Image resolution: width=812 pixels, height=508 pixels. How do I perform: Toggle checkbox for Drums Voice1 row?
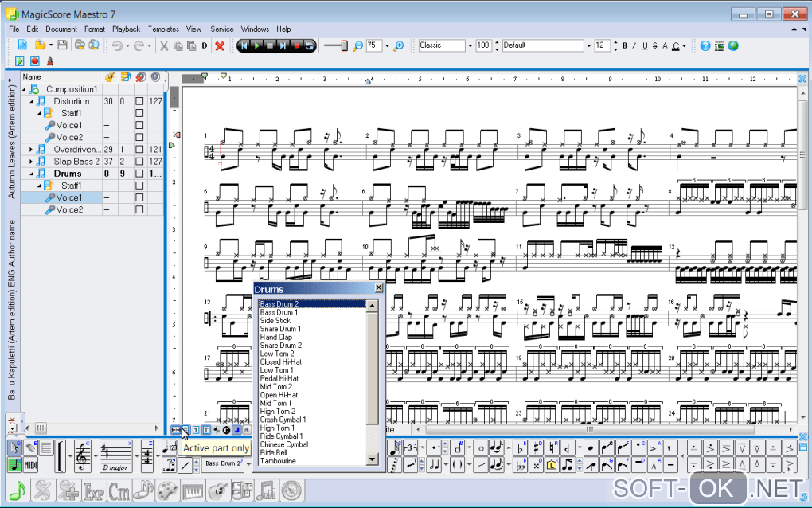[x=139, y=197]
